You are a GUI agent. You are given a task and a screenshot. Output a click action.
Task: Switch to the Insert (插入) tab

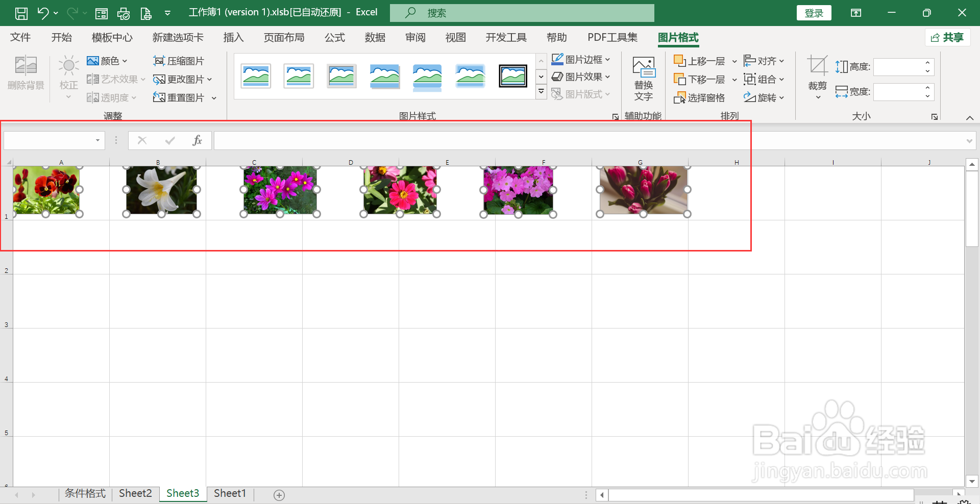point(233,37)
